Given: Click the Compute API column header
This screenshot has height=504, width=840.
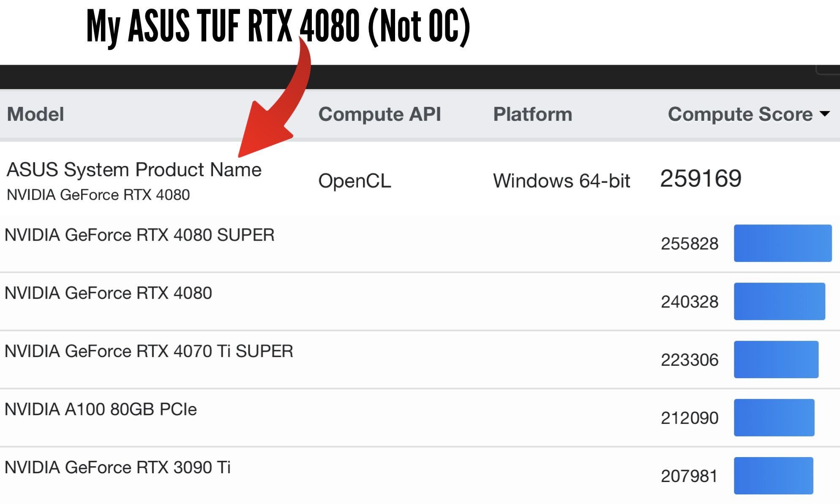Looking at the screenshot, I should point(379,114).
